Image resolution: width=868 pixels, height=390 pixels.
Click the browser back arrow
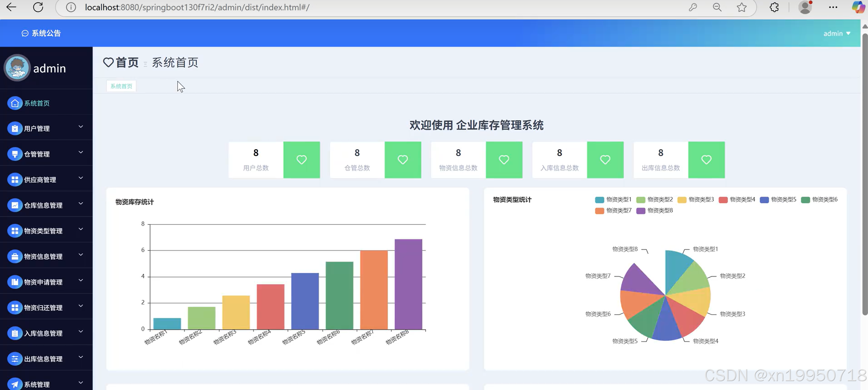(x=11, y=7)
